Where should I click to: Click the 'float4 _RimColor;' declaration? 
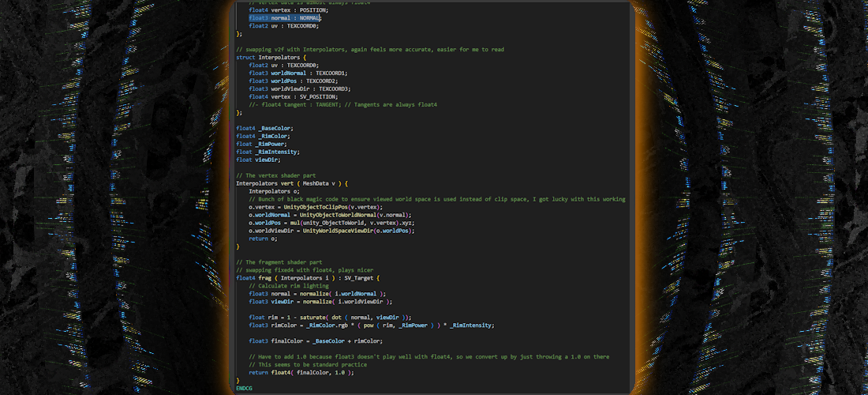(263, 136)
